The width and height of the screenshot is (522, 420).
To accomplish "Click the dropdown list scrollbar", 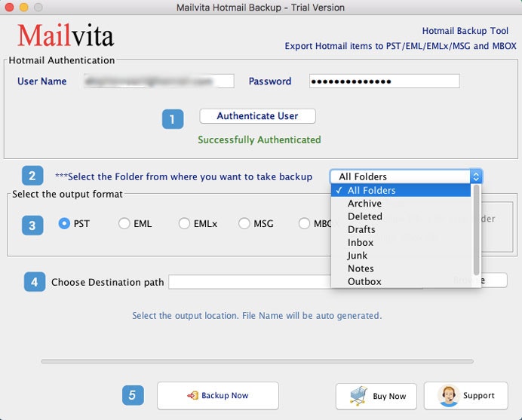I will point(477,230).
